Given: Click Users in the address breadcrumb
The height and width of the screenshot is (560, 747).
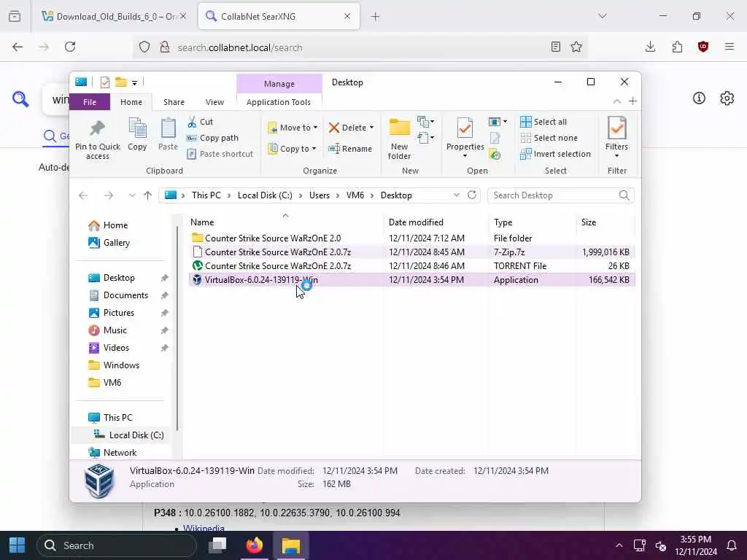Looking at the screenshot, I should click(320, 195).
